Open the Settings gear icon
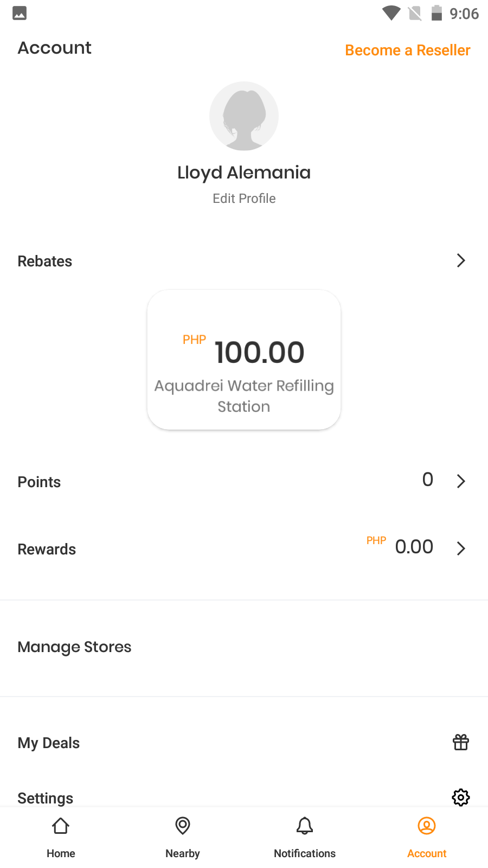The width and height of the screenshot is (488, 868). pyautogui.click(x=461, y=797)
